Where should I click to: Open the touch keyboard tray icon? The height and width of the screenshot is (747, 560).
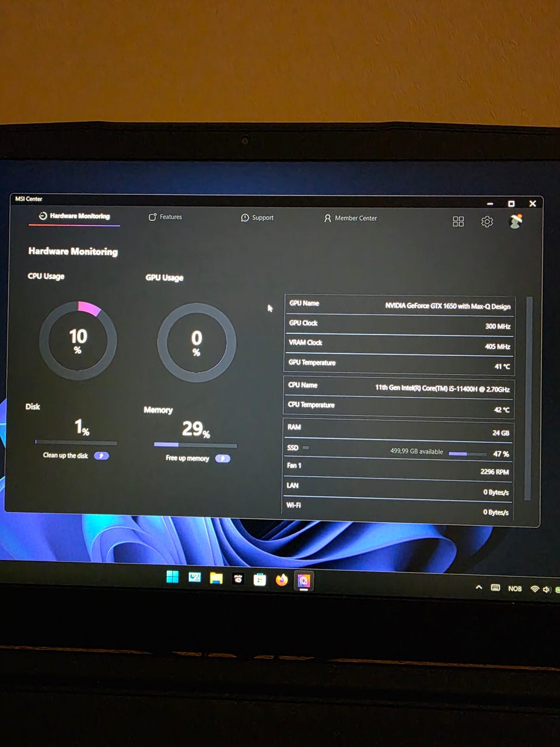(495, 588)
